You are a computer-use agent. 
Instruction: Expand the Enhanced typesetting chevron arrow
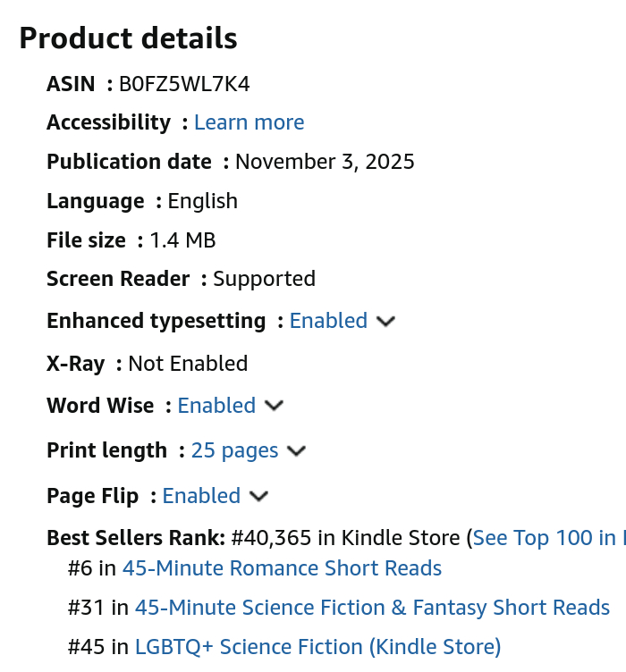386,322
